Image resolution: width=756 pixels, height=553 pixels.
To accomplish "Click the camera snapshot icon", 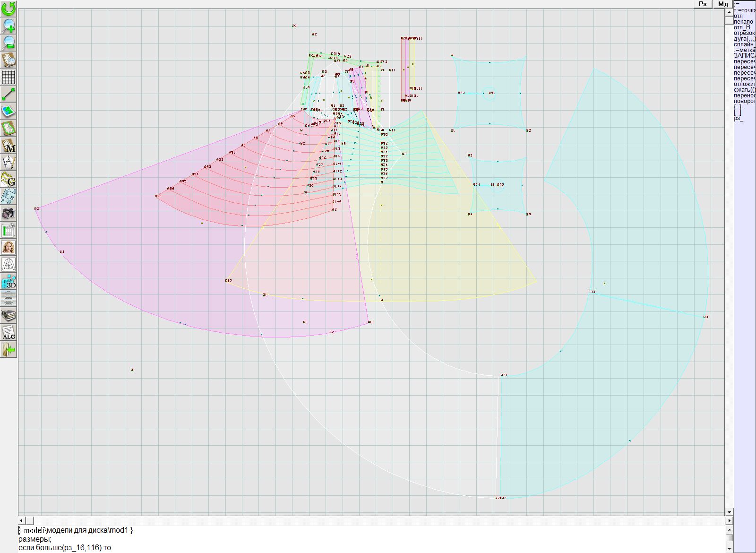I will pos(9,213).
